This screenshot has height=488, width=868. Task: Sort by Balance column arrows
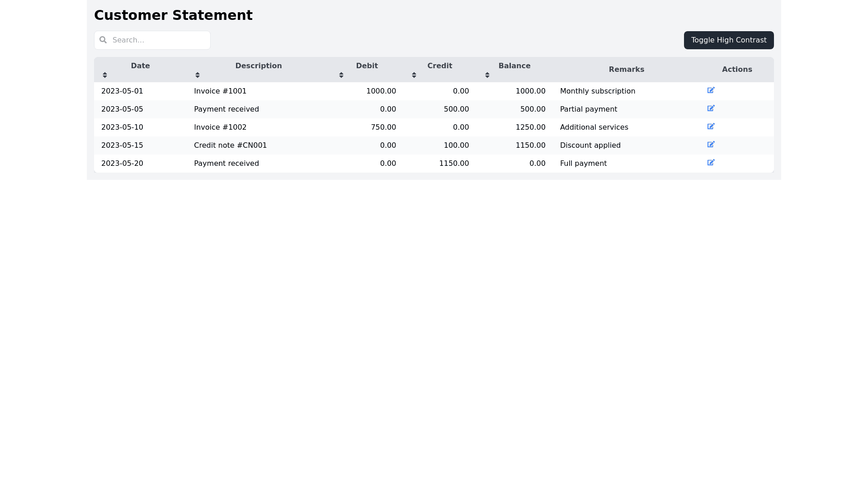tap(487, 75)
